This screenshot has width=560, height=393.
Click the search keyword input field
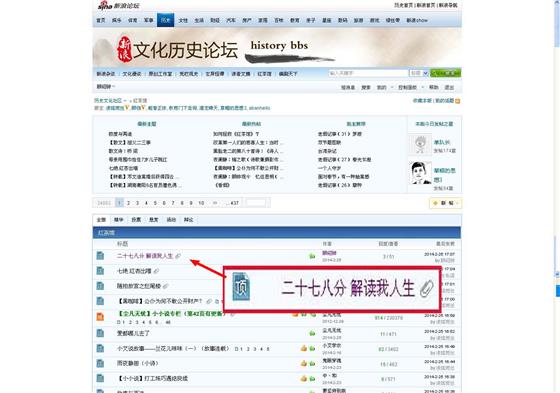click(368, 73)
